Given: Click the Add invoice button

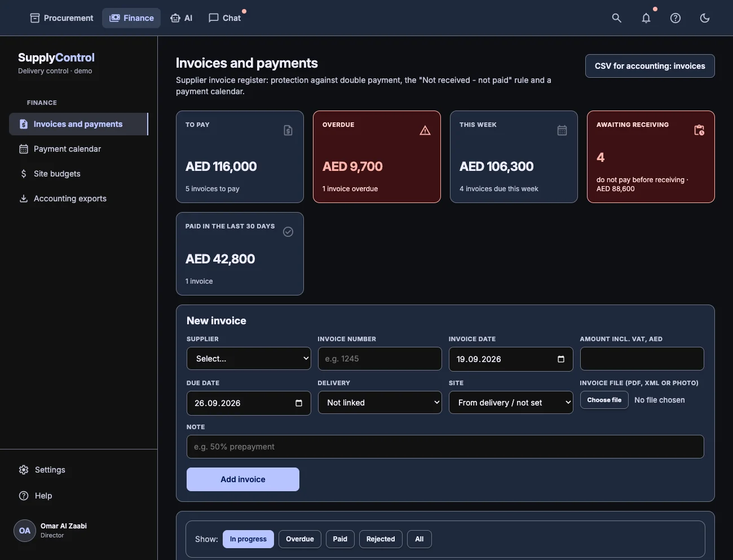Looking at the screenshot, I should click(243, 479).
